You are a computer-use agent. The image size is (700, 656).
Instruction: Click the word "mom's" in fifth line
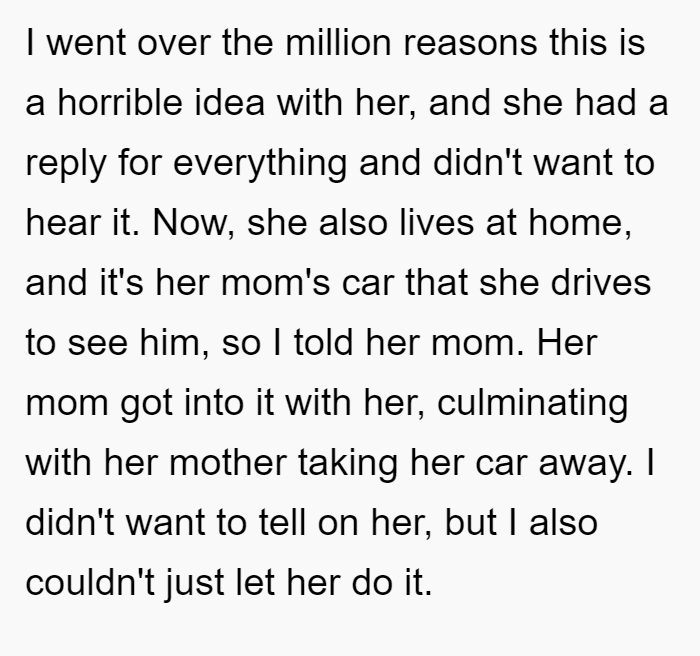(x=275, y=283)
